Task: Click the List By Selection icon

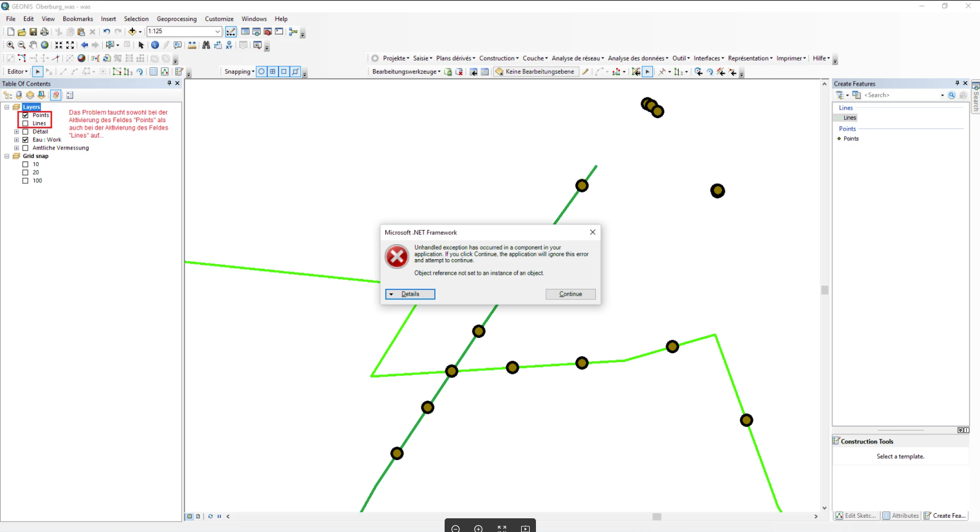Action: coord(41,95)
